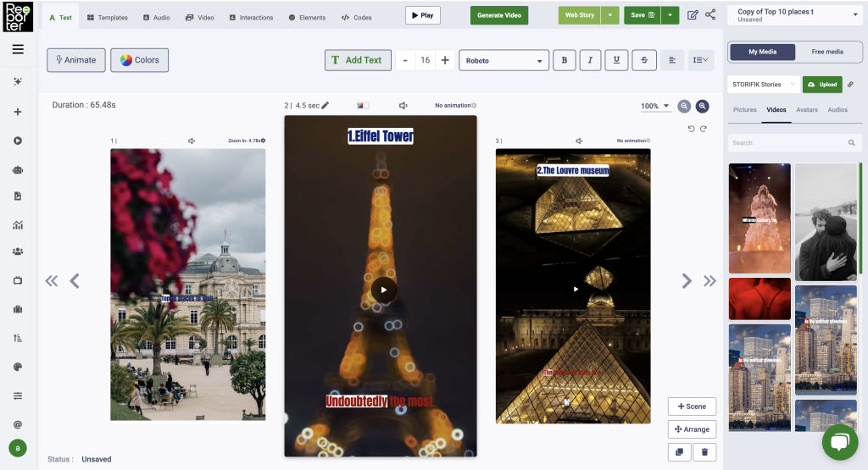Toggle bold text formatting
The height and width of the screenshot is (470, 868).
pyautogui.click(x=564, y=60)
